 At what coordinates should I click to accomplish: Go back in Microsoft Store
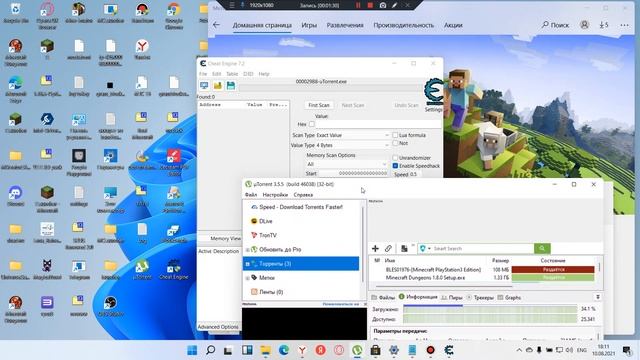click(216, 25)
